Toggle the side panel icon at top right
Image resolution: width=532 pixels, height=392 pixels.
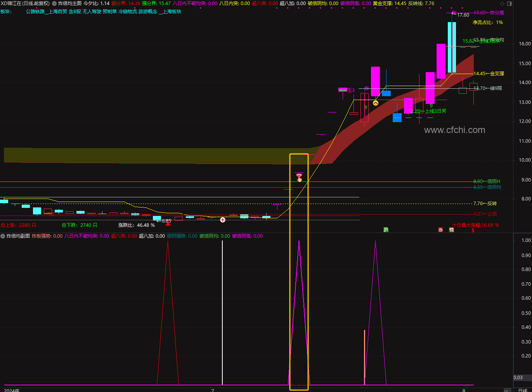[x=510, y=3]
